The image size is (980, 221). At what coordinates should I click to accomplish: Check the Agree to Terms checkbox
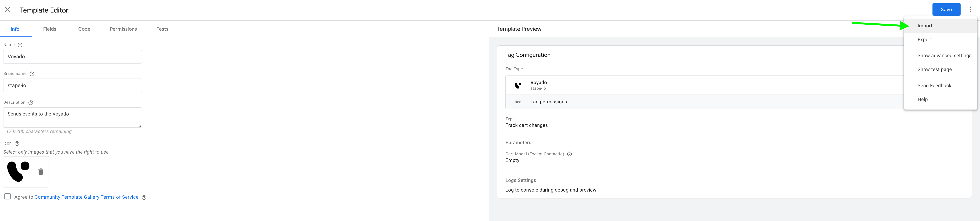[x=8, y=197]
